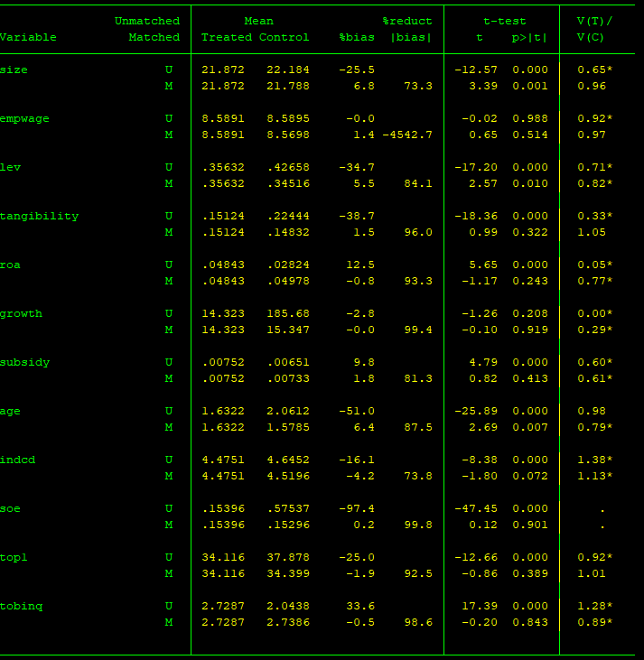
Task: Click the -1.17 t-value for roa
Action: [480, 282]
